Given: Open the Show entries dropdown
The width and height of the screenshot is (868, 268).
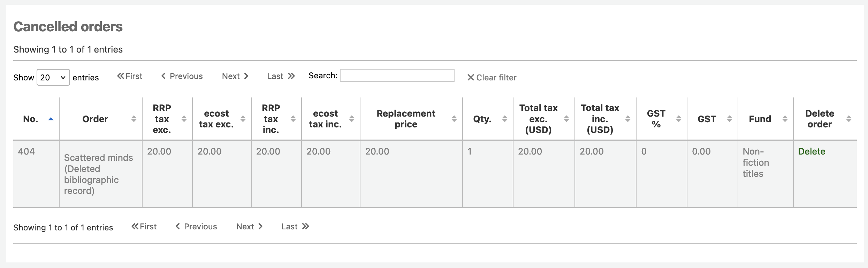Looking at the screenshot, I should click(x=53, y=77).
